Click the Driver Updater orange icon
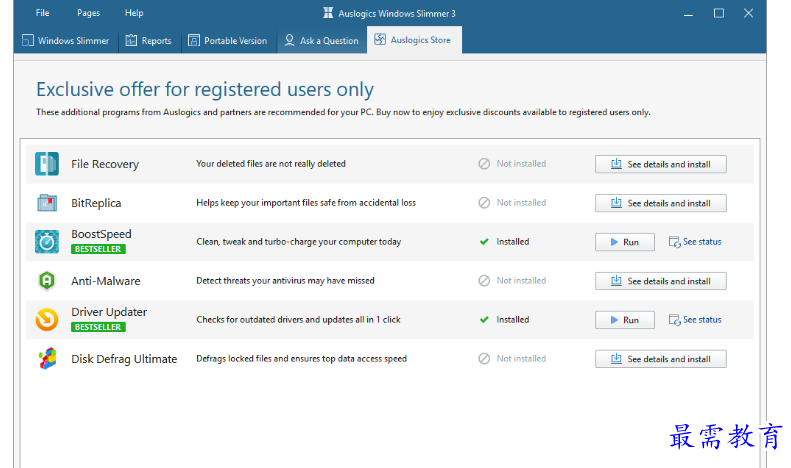 pyautogui.click(x=47, y=320)
